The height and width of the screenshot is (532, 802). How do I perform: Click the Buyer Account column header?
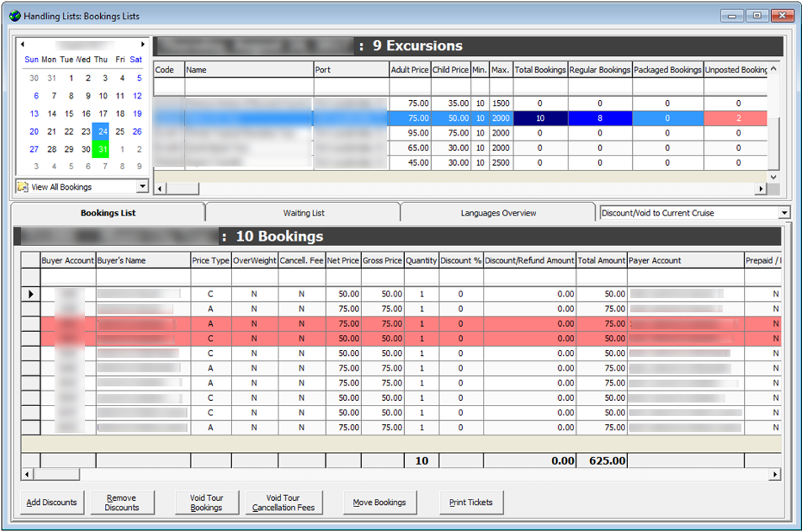pyautogui.click(x=68, y=260)
